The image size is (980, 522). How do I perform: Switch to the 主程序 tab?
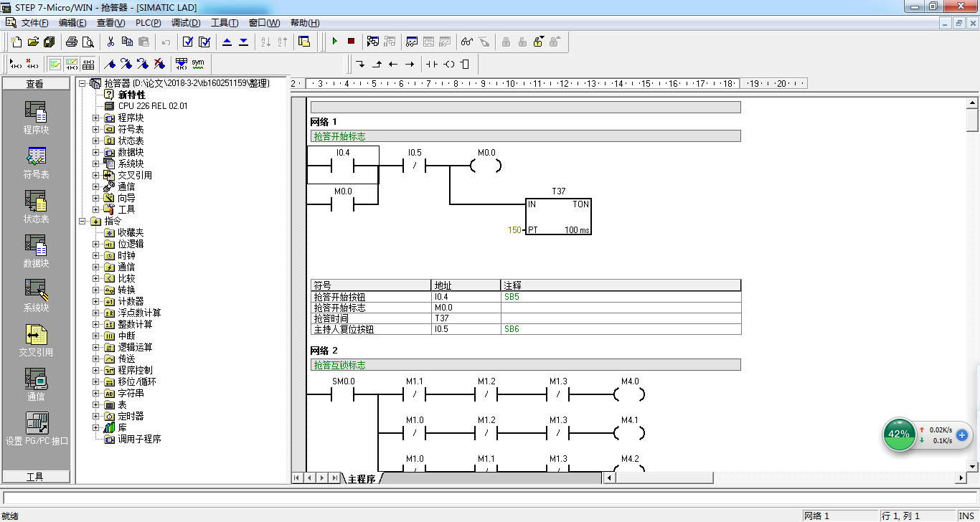[x=362, y=478]
